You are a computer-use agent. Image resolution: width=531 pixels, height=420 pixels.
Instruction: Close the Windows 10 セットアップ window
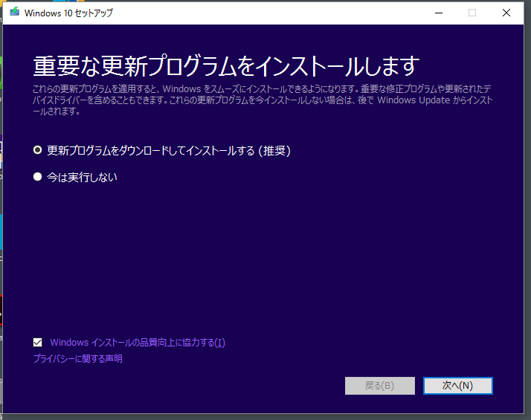[x=506, y=13]
